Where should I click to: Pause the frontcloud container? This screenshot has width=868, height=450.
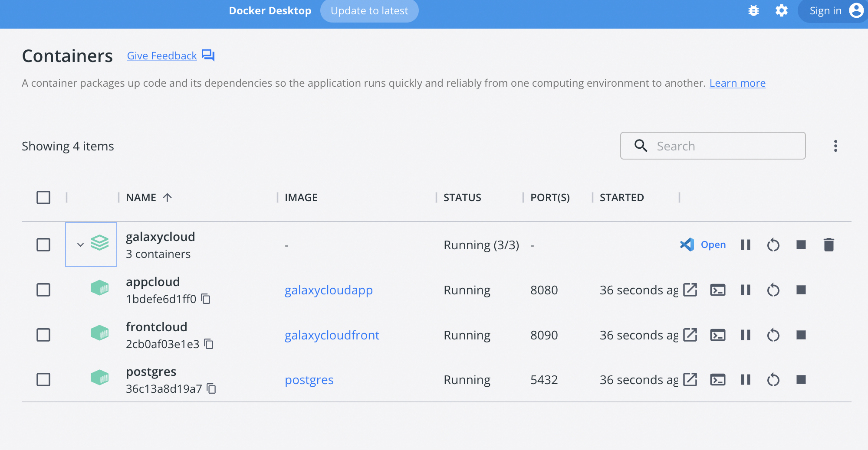[x=746, y=335]
